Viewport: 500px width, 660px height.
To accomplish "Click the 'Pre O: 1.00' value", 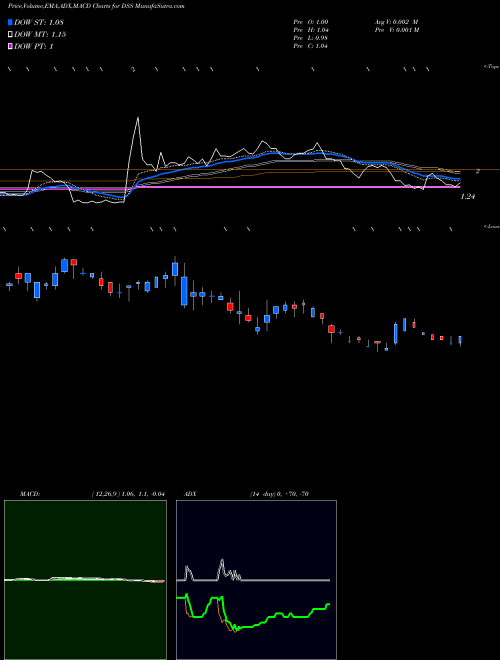I will (311, 22).
